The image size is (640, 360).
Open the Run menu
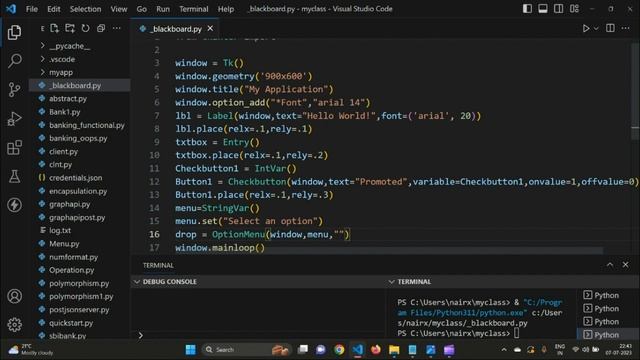click(163, 9)
